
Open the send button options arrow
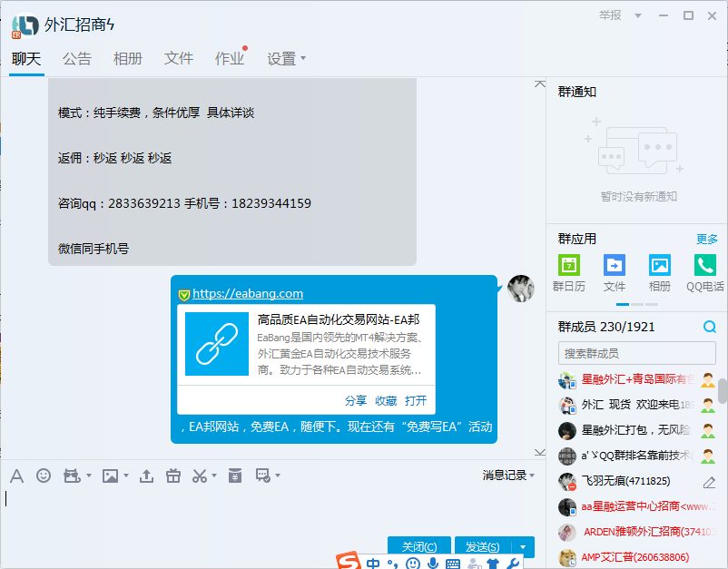(x=523, y=546)
